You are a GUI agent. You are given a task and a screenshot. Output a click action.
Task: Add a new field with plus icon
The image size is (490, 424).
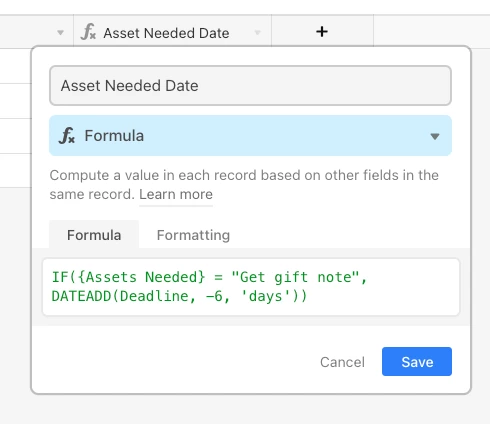pos(322,32)
